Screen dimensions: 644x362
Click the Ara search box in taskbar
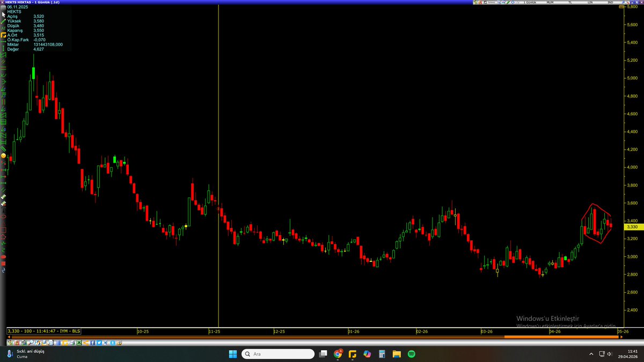point(277,354)
